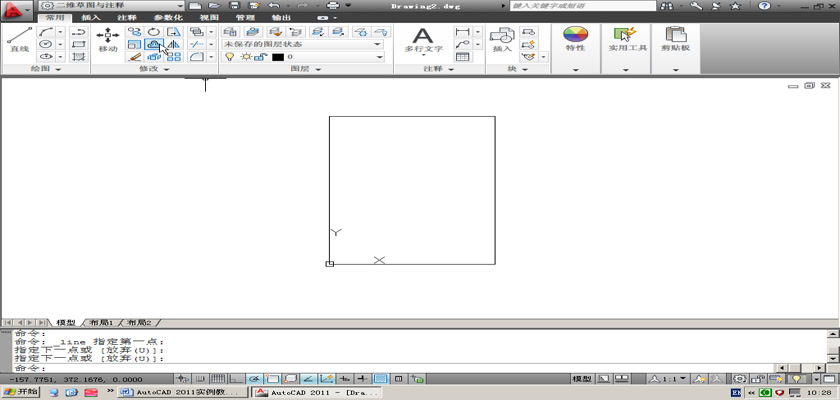Select the Mirror tool in Modify panel
The image size is (840, 400).
(173, 44)
